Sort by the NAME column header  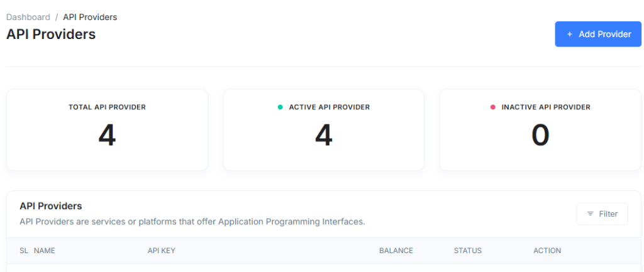click(x=45, y=251)
